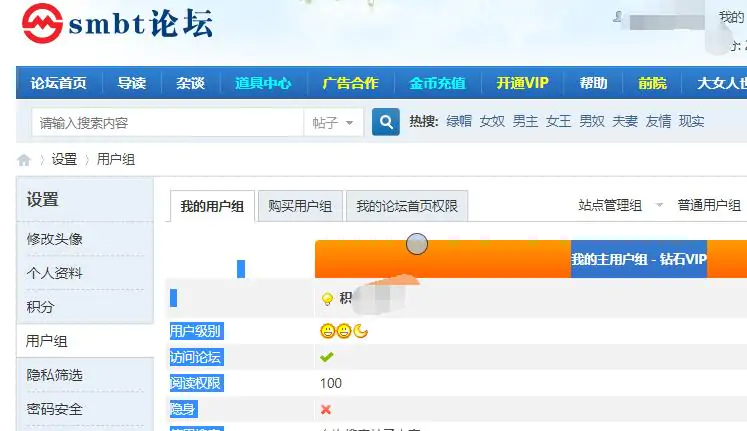
Task: Open the 普通用户组 menu
Action: tap(709, 205)
